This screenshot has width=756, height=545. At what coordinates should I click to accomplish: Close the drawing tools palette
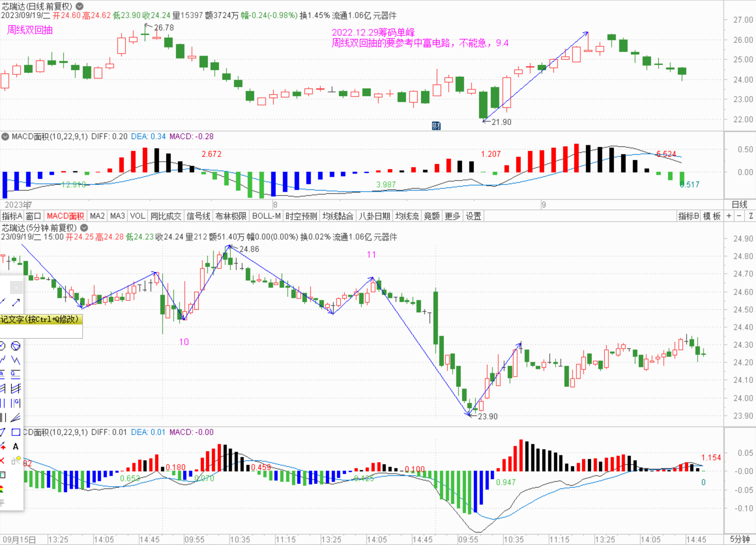[16, 287]
